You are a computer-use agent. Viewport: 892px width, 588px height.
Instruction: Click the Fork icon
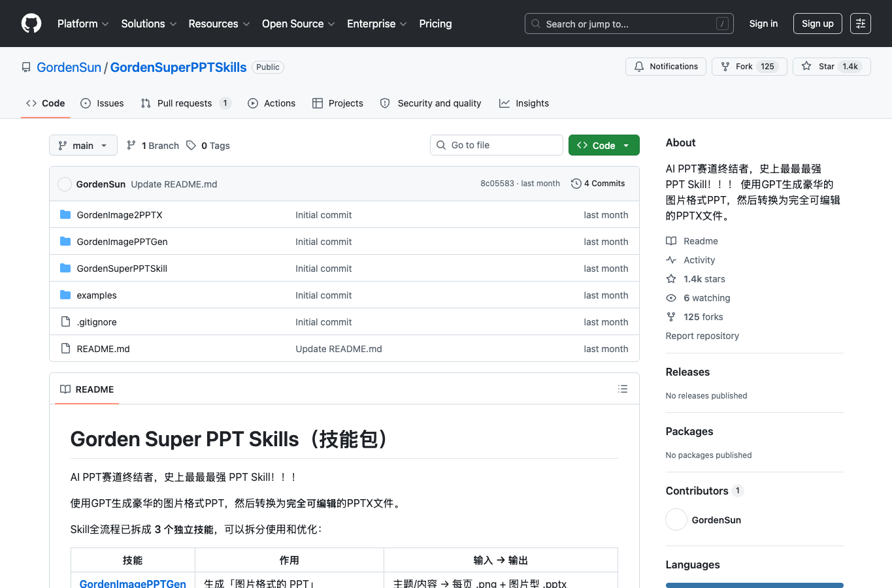click(725, 67)
